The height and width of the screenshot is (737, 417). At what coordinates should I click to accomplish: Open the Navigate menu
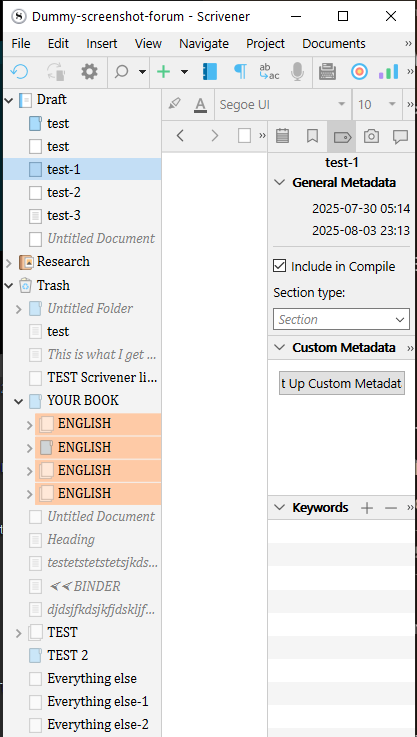pyautogui.click(x=204, y=44)
